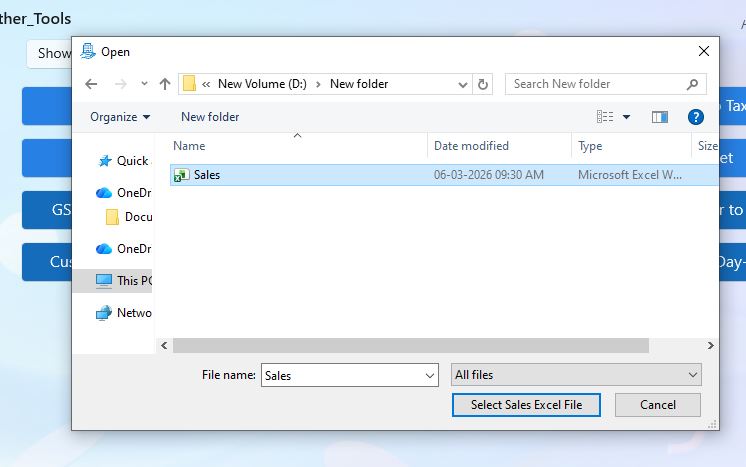Open help with the question mark
The height and width of the screenshot is (467, 746).
(696, 117)
